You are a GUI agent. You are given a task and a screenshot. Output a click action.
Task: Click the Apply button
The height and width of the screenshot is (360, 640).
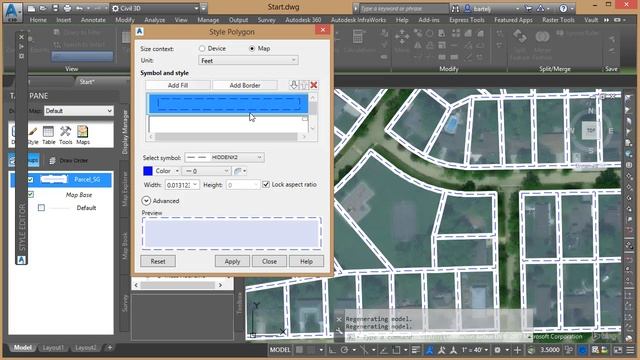pos(232,261)
